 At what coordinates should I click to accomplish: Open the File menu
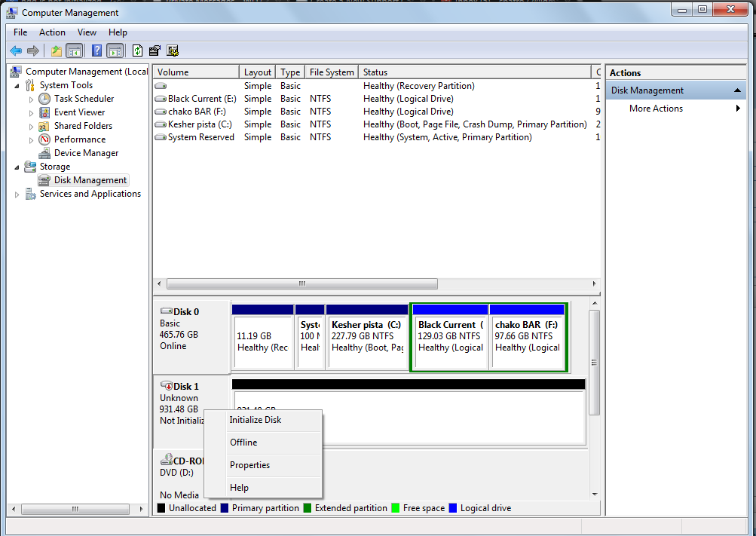(x=20, y=32)
